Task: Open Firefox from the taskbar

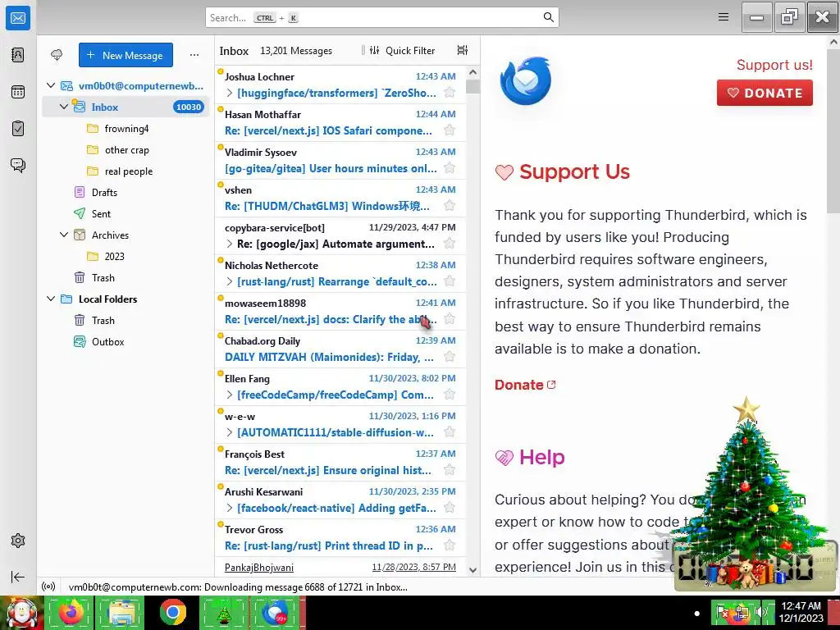Action: 71,612
